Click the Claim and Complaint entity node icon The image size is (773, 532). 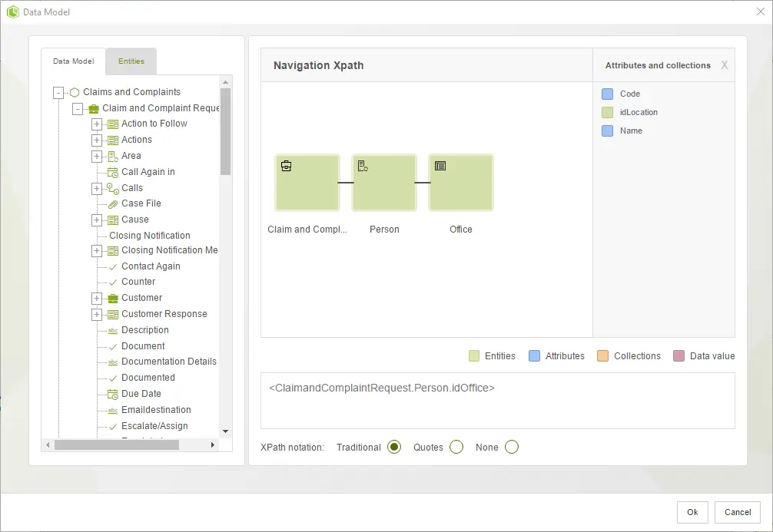pos(286,166)
